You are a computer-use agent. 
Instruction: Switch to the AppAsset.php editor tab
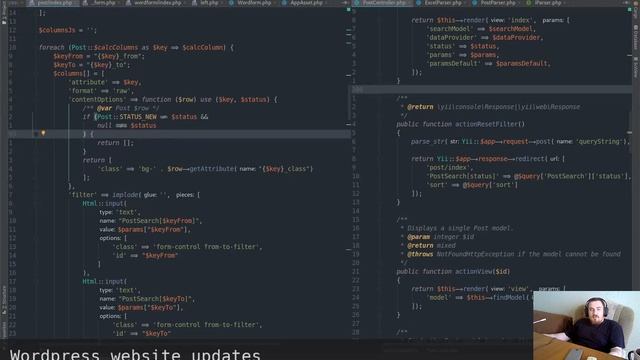[x=305, y=2]
